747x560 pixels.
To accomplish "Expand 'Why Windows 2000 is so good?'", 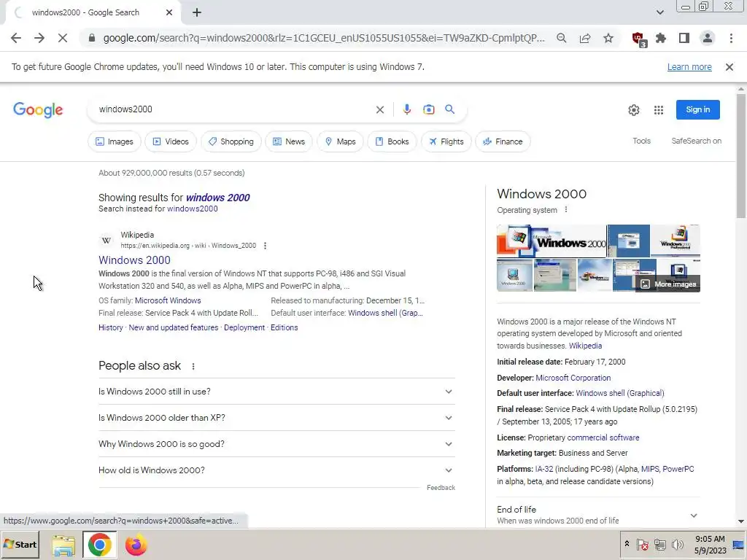I will 276,444.
